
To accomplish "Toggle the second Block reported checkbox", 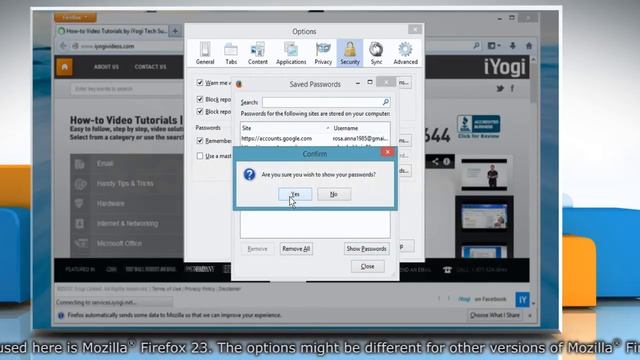I will 200,111.
